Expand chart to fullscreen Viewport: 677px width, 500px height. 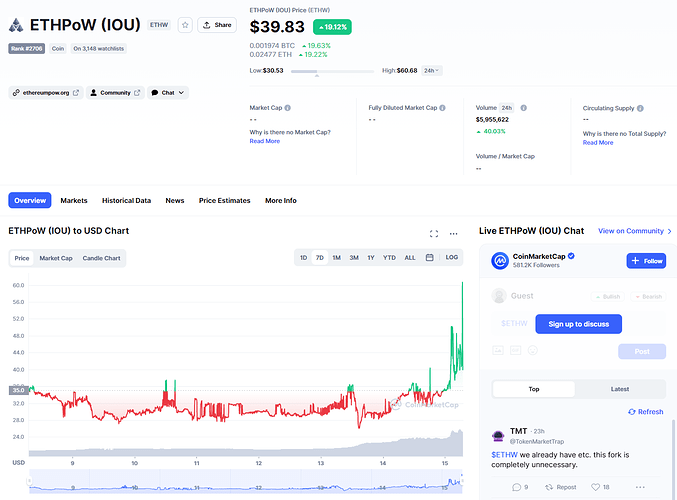coord(434,234)
